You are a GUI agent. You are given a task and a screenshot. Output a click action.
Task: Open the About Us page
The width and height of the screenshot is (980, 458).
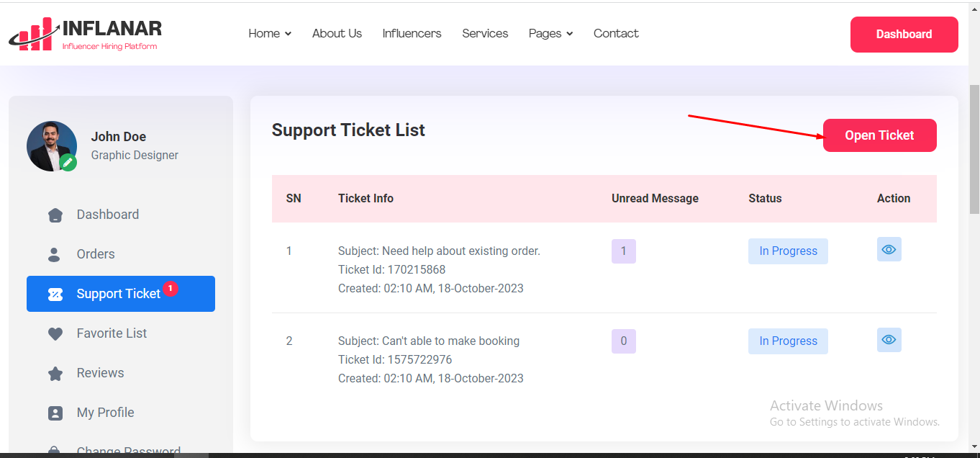point(337,33)
